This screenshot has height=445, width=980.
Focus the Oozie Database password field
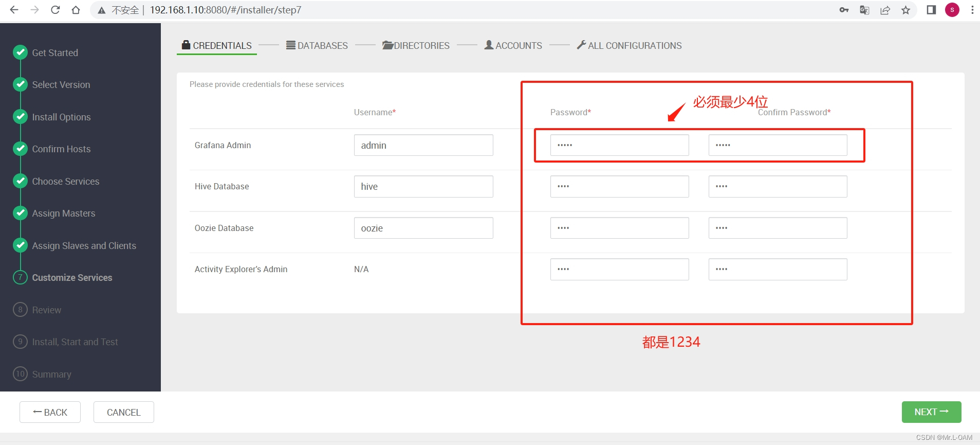click(x=619, y=228)
